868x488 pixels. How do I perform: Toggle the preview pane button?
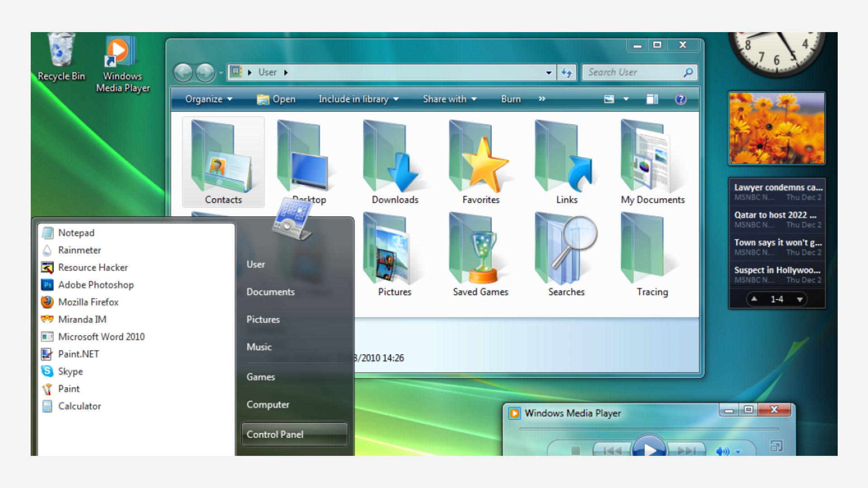coord(652,99)
